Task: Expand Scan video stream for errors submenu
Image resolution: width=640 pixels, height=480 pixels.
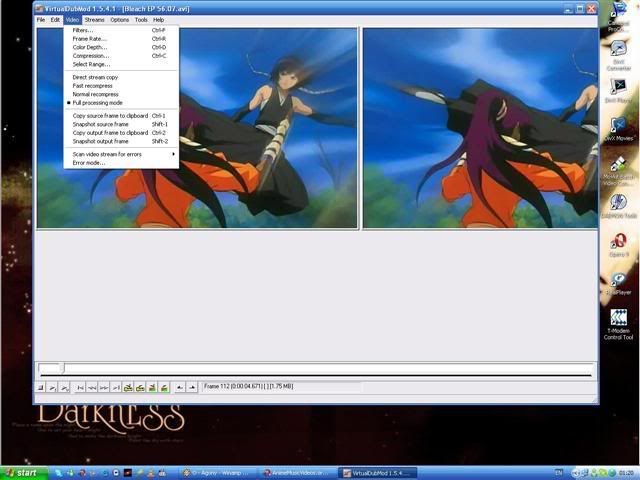Action: pos(121,154)
